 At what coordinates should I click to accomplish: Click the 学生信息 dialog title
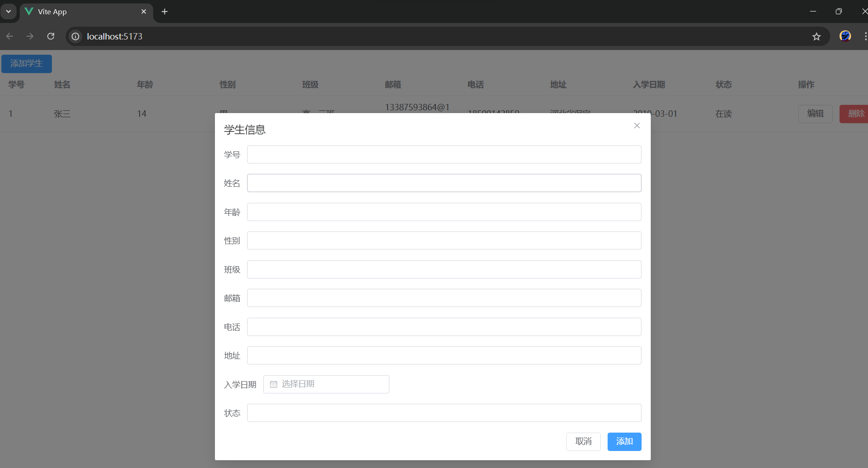click(245, 130)
